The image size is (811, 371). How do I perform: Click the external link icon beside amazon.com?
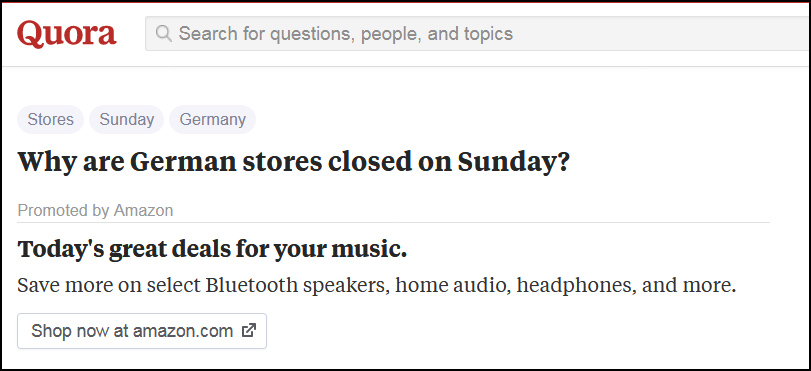249,330
